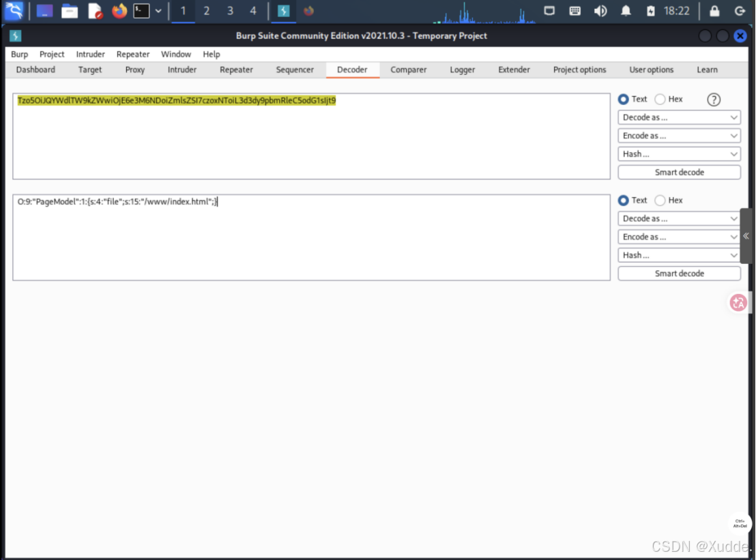
Task: Select the Decoder tab
Action: pos(352,70)
